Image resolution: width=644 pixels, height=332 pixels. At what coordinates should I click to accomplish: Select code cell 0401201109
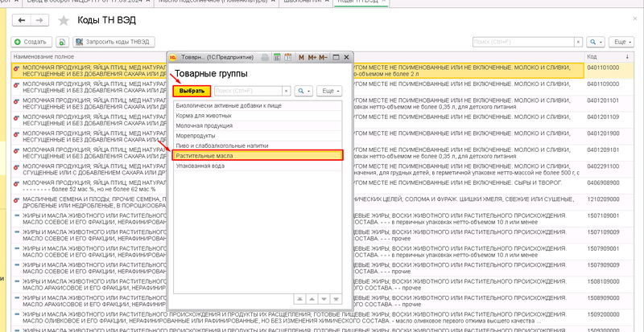(x=609, y=120)
